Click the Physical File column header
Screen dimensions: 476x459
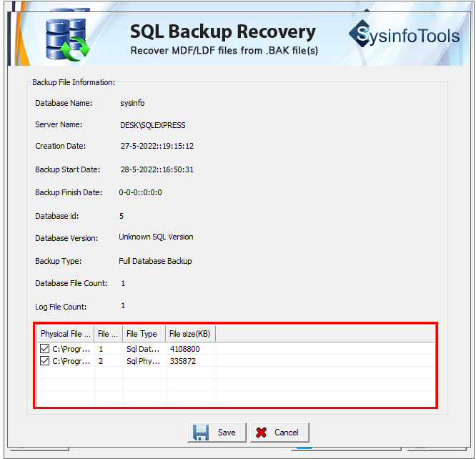pyautogui.click(x=66, y=334)
